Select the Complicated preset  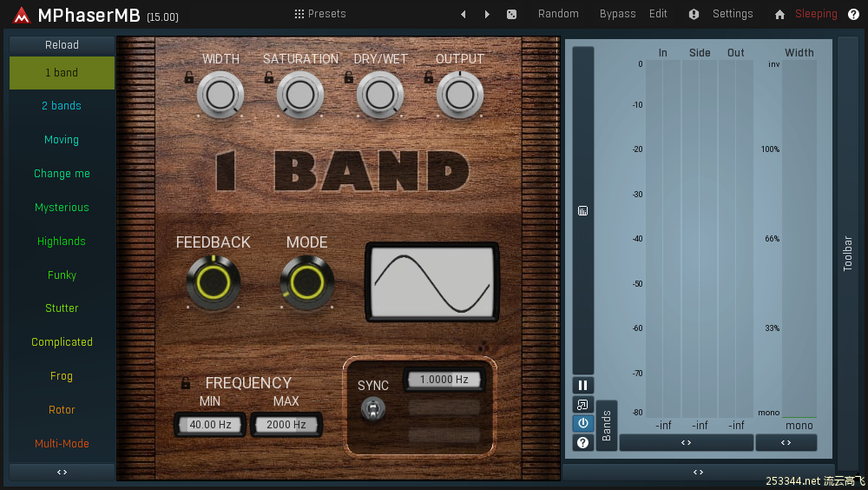pyautogui.click(x=62, y=342)
